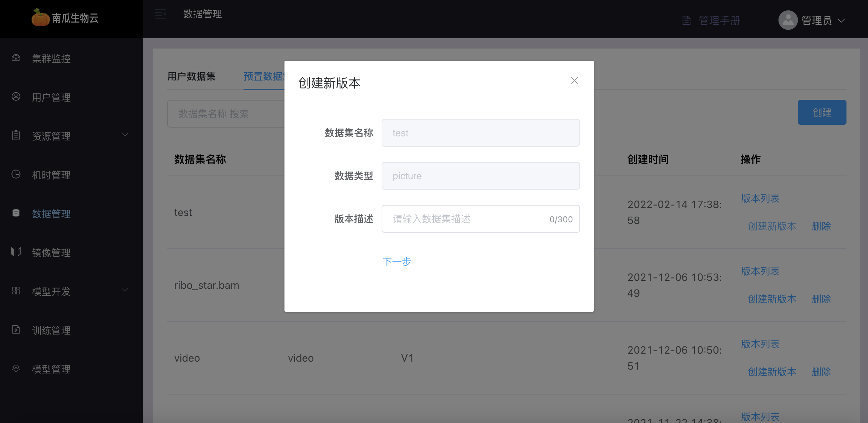Image resolution: width=868 pixels, height=423 pixels.
Task: Open 训练管理 in the sidebar
Action: click(51, 330)
